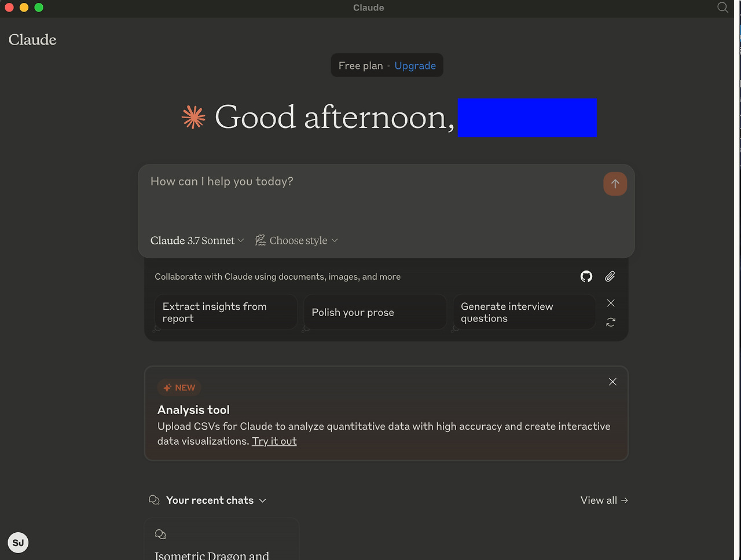Expand the Your recent chats dropdown
Viewport: 741px width, 560px height.
208,500
